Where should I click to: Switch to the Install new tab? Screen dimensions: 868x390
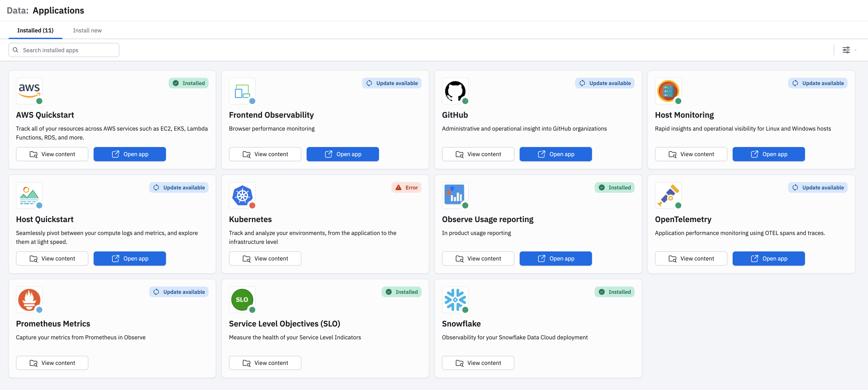point(87,30)
